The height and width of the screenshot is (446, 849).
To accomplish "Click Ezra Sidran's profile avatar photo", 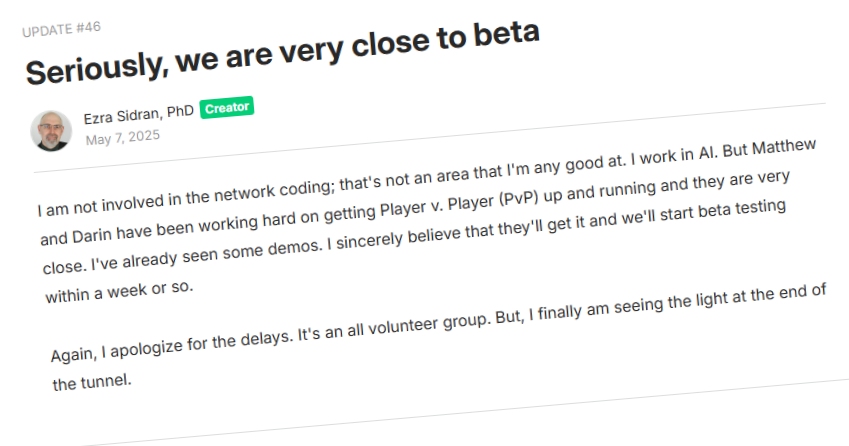I will (51, 131).
